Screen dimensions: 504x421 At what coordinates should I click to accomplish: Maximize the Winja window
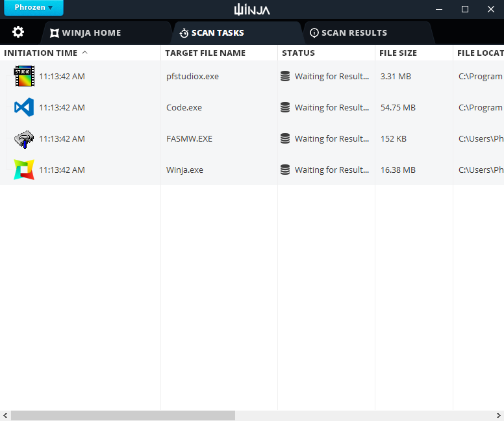(465, 9)
